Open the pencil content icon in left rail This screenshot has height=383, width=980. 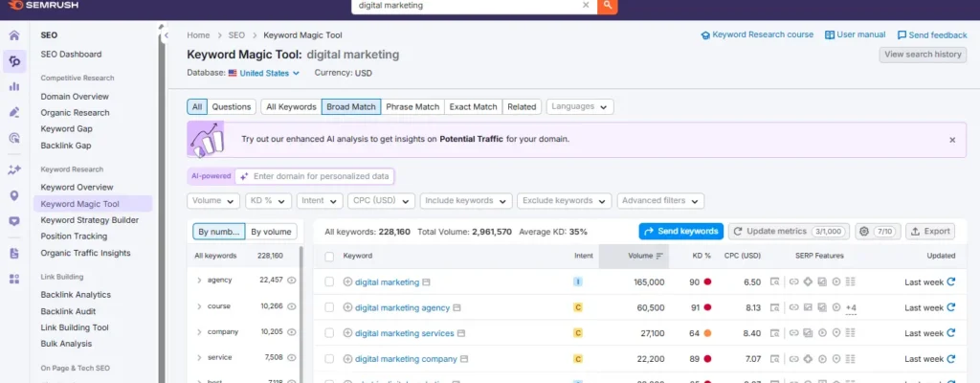pos(13,112)
